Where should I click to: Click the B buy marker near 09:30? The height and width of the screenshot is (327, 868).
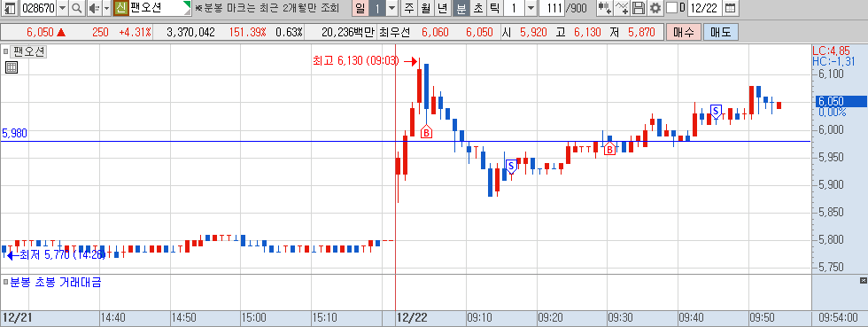609,149
